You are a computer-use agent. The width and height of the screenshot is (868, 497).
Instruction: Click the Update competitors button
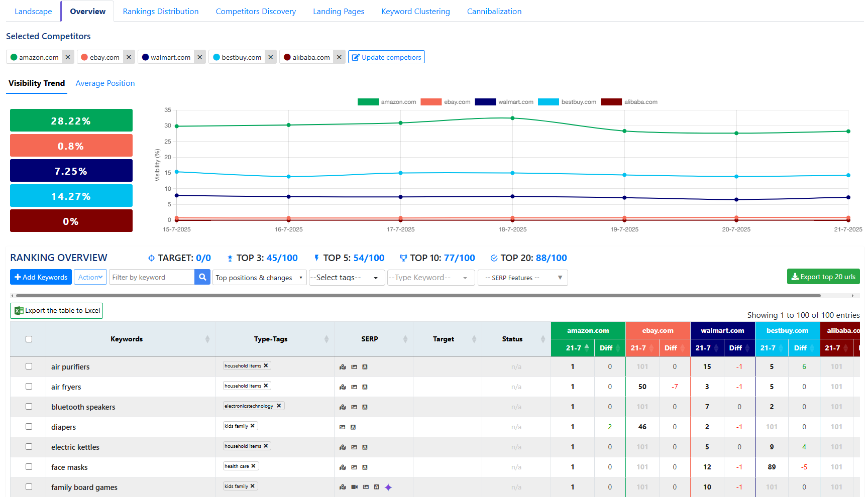tap(386, 57)
